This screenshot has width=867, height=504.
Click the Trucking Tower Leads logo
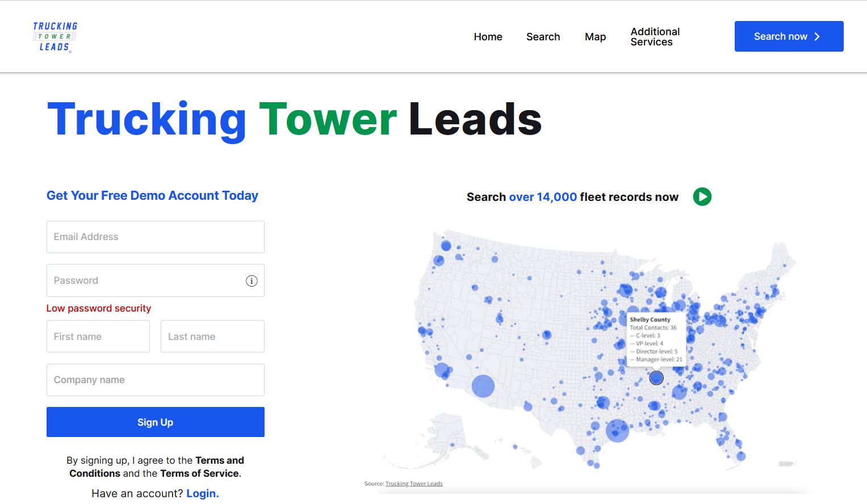point(55,37)
